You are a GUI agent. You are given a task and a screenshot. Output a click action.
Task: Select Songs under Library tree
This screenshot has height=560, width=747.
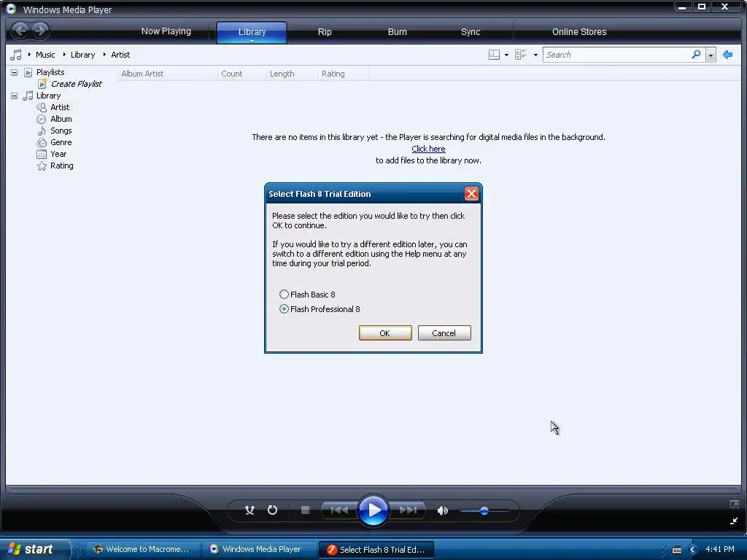[x=61, y=131]
